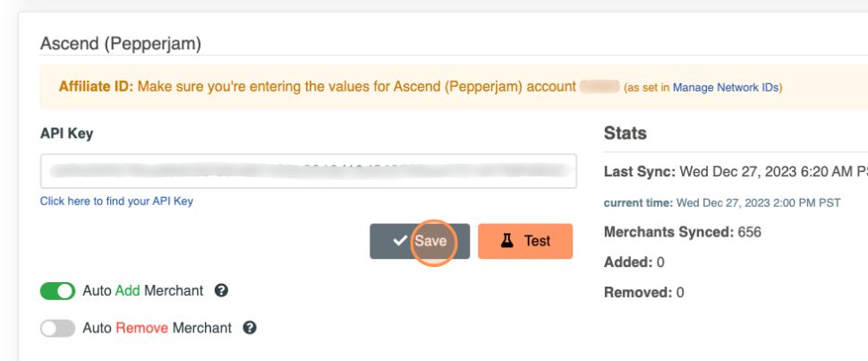Click the checkmark icon on Save button
The width and height of the screenshot is (868, 361).
coord(399,241)
